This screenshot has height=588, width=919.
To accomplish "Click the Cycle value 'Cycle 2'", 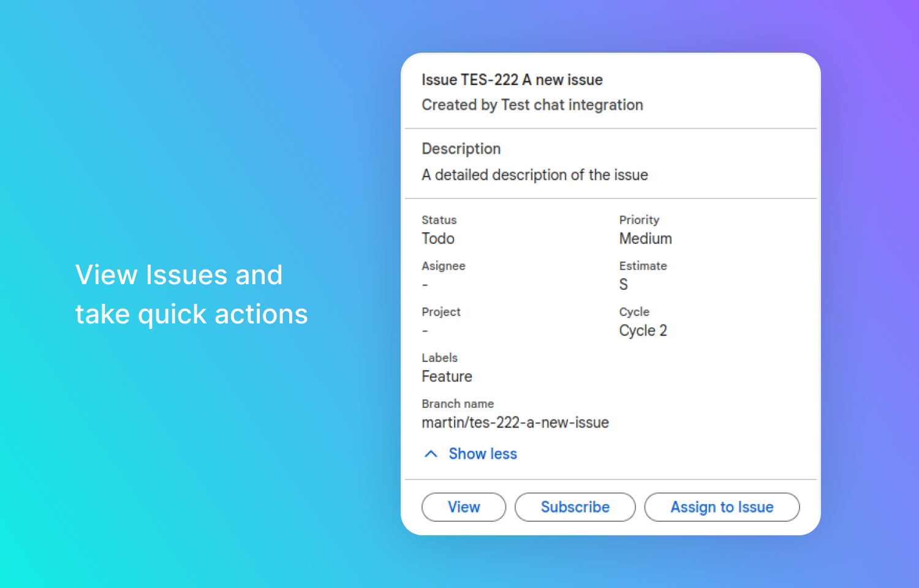I will pos(643,331).
